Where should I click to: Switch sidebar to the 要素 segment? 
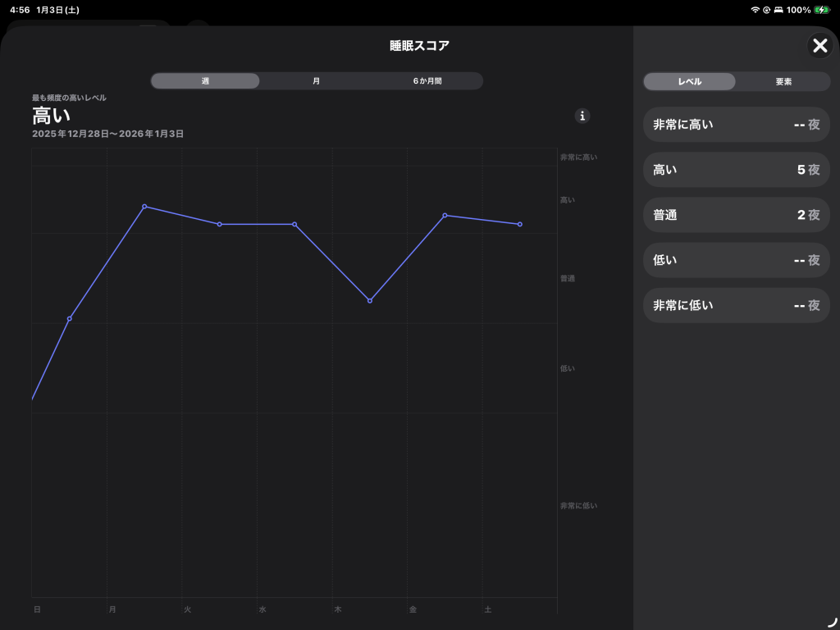(x=783, y=82)
